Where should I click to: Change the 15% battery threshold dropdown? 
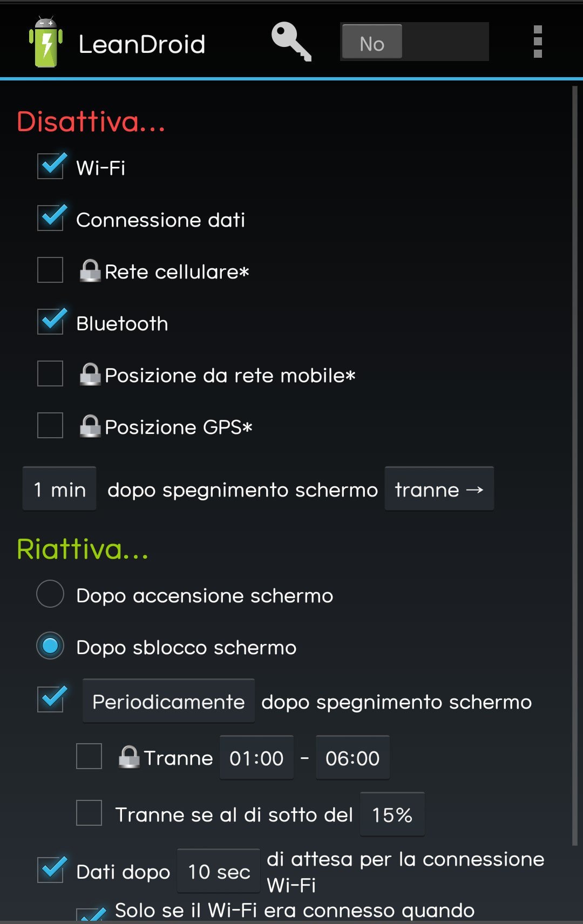392,814
